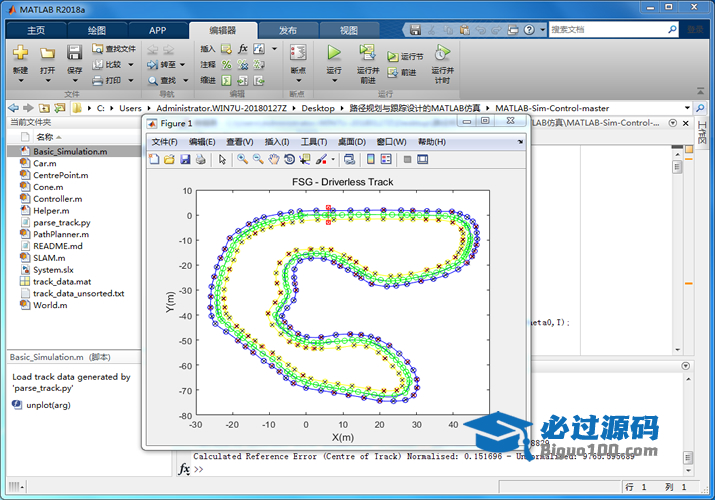Click the 打开 (Open) folder icon
Viewport: 715px width, 500px height.
(47, 53)
